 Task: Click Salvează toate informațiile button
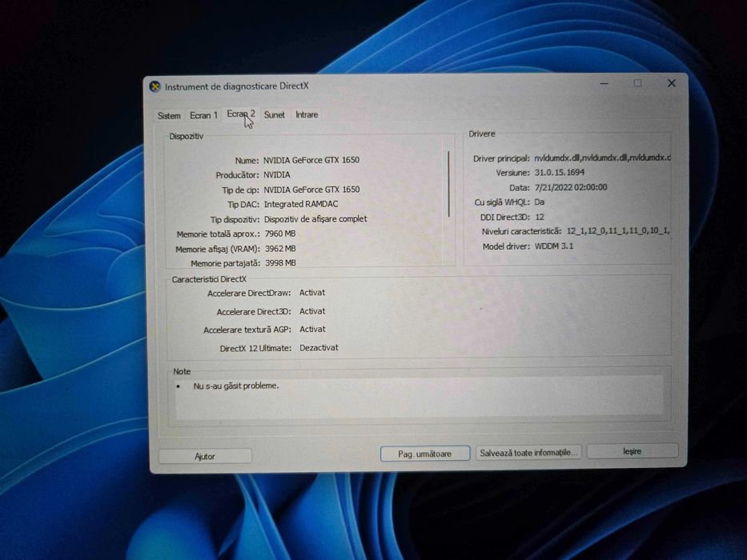[528, 452]
